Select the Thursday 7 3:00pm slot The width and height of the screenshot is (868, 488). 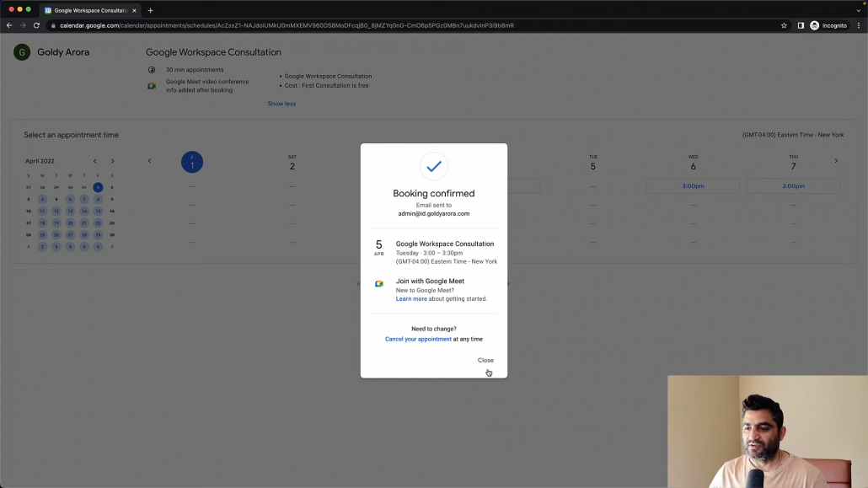click(x=793, y=186)
